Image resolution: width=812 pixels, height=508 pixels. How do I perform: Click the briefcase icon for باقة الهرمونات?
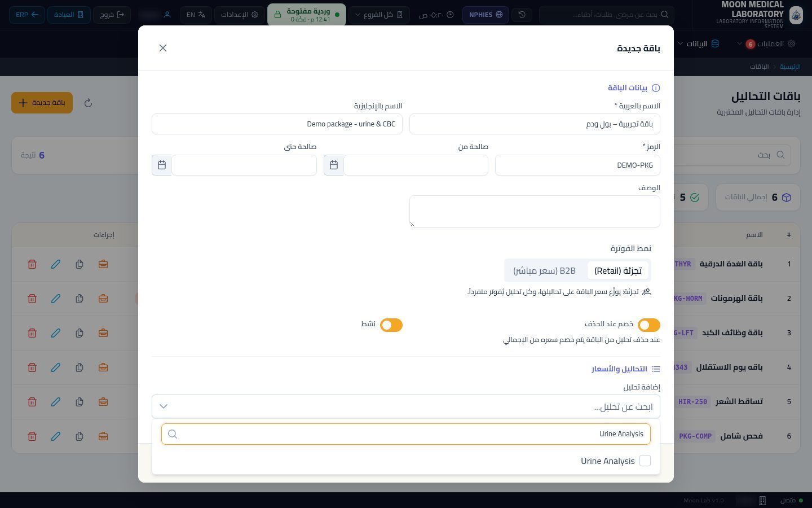[103, 299]
